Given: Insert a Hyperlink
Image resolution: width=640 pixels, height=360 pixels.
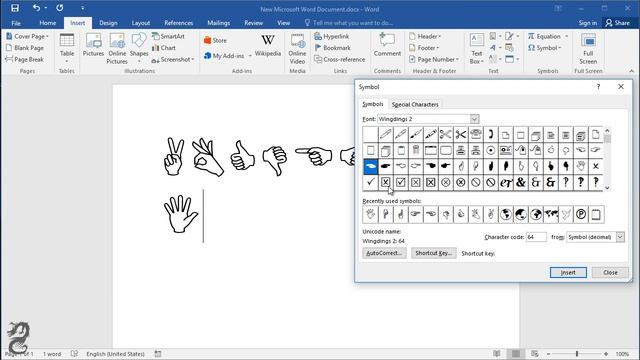Looking at the screenshot, I should (331, 36).
